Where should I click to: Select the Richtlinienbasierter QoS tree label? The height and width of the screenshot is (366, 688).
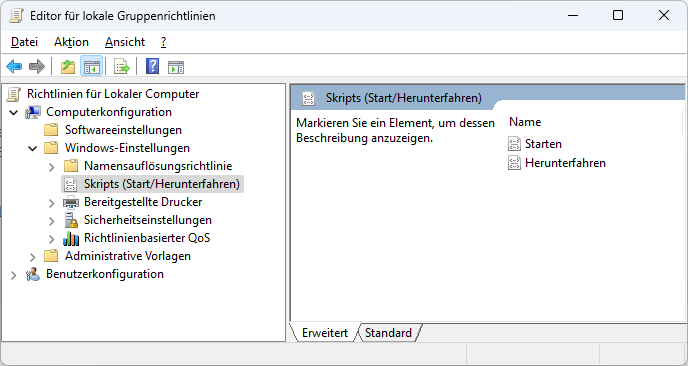pos(147,238)
